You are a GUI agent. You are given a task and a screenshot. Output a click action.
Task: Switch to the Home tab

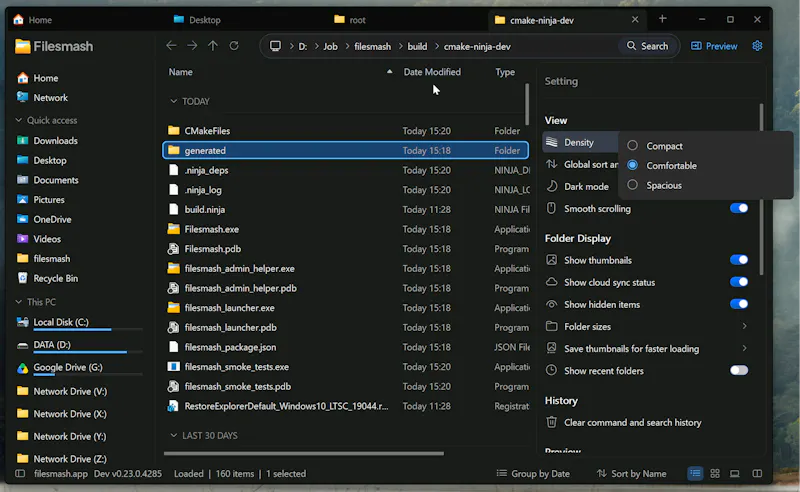32,20
